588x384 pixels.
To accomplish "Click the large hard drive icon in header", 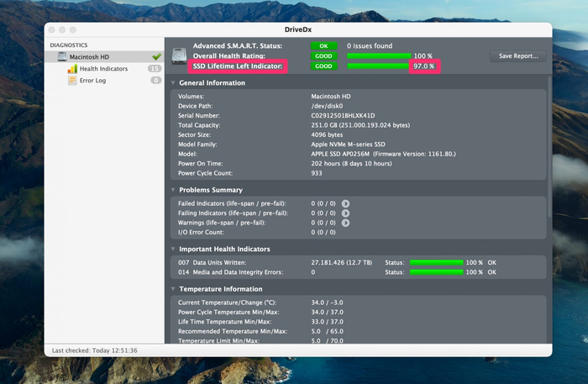I will pos(179,55).
